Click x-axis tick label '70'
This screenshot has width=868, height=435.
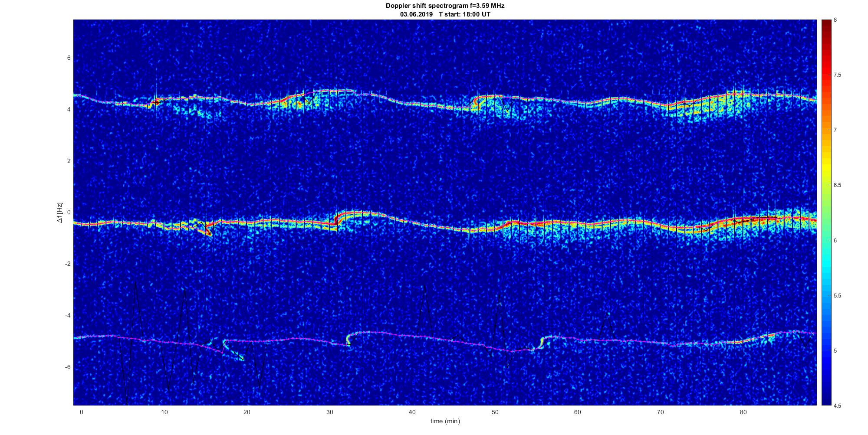pyautogui.click(x=661, y=412)
